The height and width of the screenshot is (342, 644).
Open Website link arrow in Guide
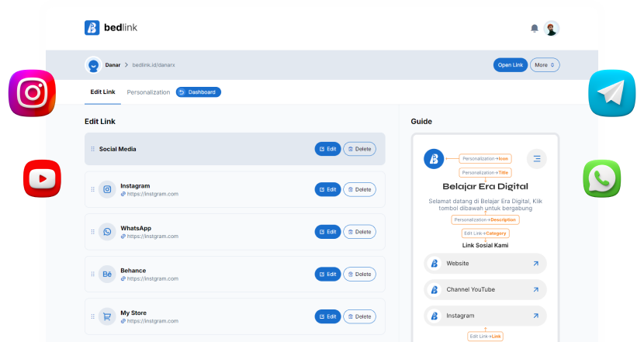point(535,264)
